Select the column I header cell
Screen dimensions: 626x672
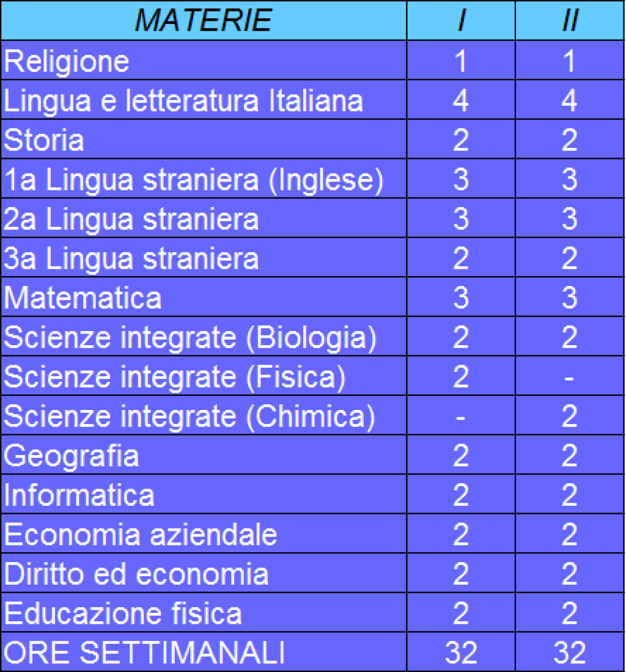[x=460, y=21]
